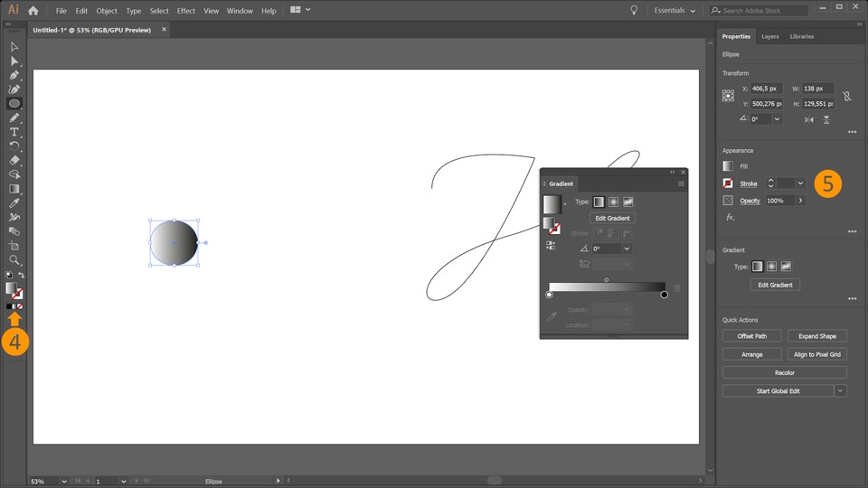Open the stroke weight dropdown
This screenshot has width=868, height=488.
pyautogui.click(x=800, y=183)
